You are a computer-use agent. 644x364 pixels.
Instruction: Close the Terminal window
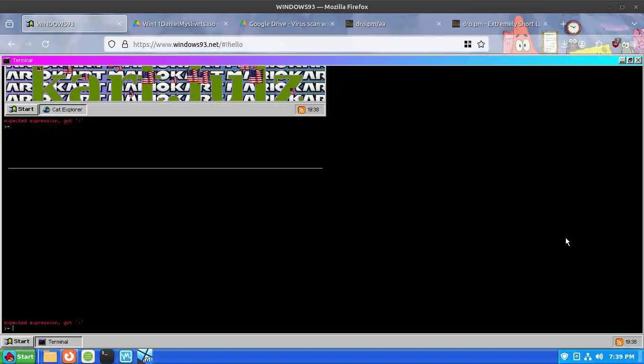[638, 60]
